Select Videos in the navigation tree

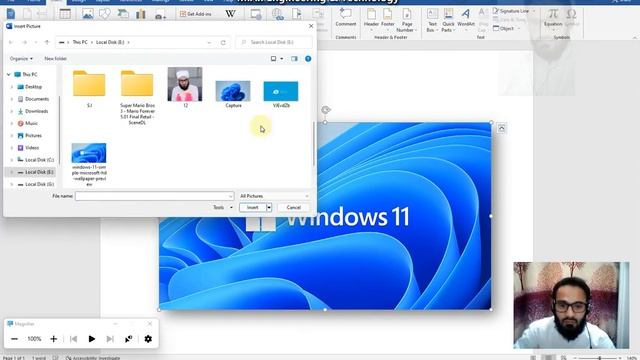(32, 148)
